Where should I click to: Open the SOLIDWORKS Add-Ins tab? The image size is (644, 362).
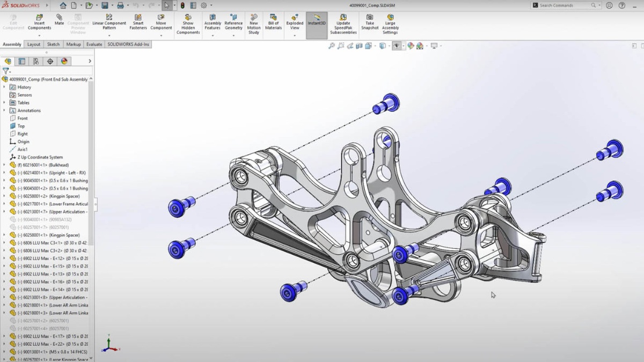pyautogui.click(x=128, y=45)
